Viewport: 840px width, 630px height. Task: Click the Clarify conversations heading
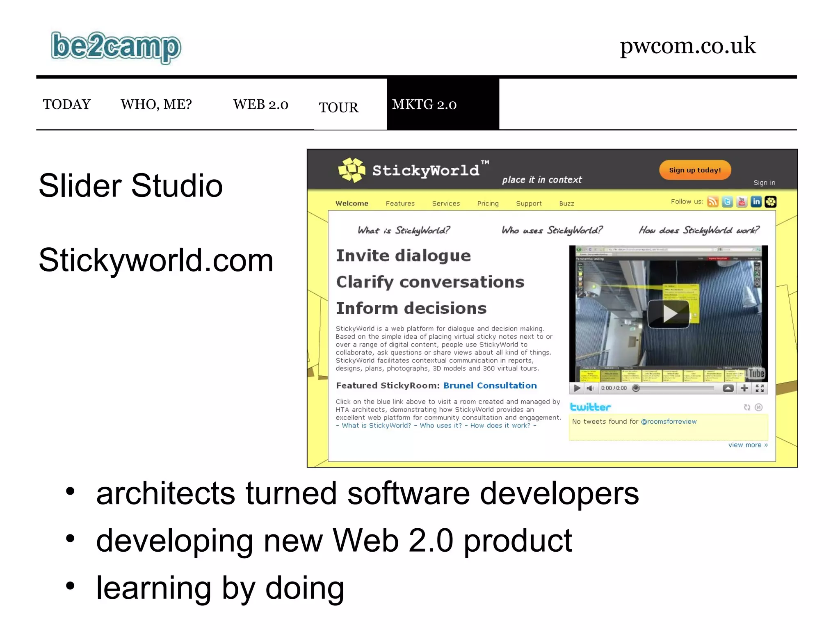point(430,282)
